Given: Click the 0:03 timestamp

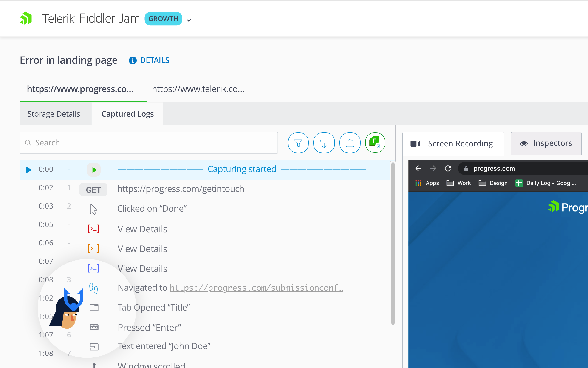Looking at the screenshot, I should tap(46, 206).
